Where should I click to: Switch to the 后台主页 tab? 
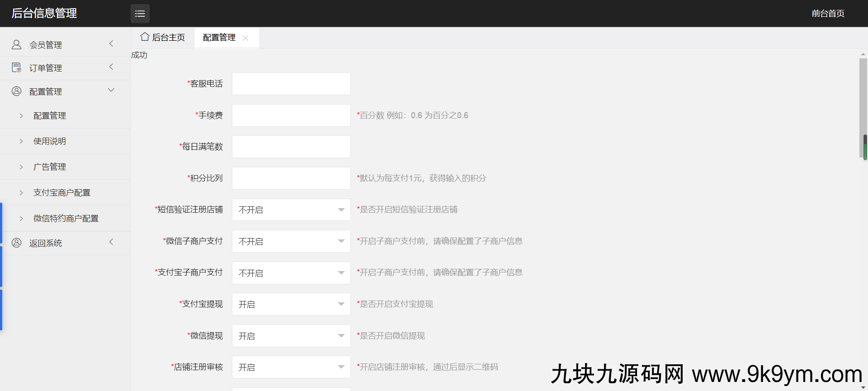click(163, 38)
